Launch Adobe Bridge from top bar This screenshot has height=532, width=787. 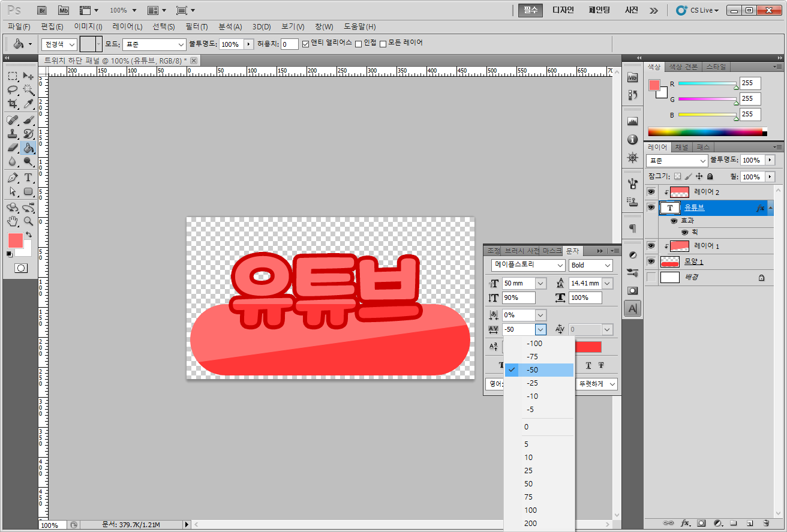(41, 10)
